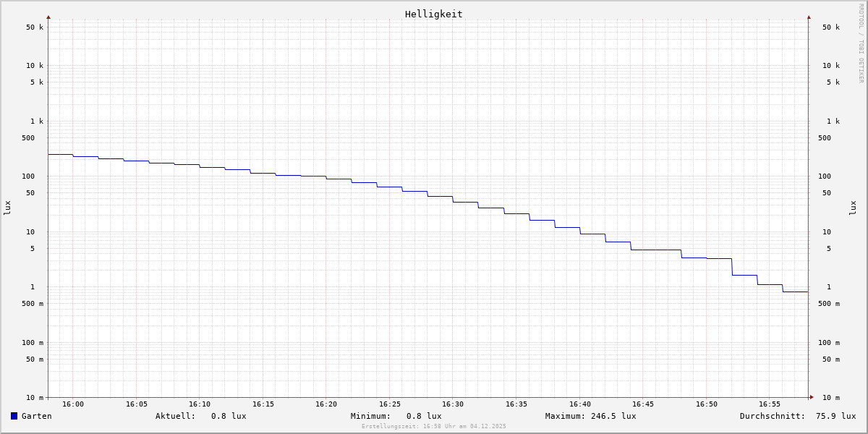Select the 16:55 time axis label
Viewport: 868px width, 434px height.
[770, 404]
